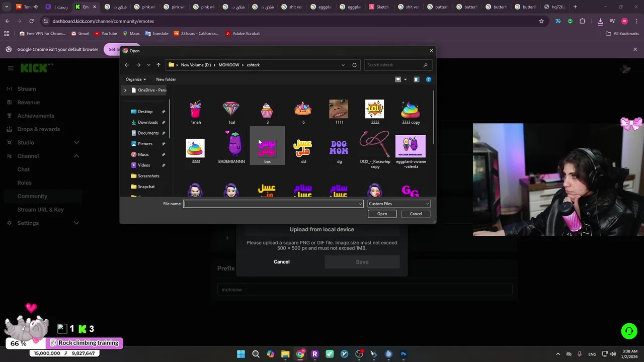Open dialog help icon
The image size is (644, 362).
click(x=429, y=79)
